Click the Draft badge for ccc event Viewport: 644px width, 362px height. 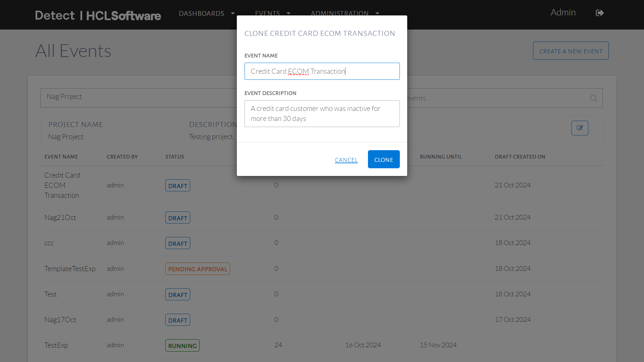point(177,243)
